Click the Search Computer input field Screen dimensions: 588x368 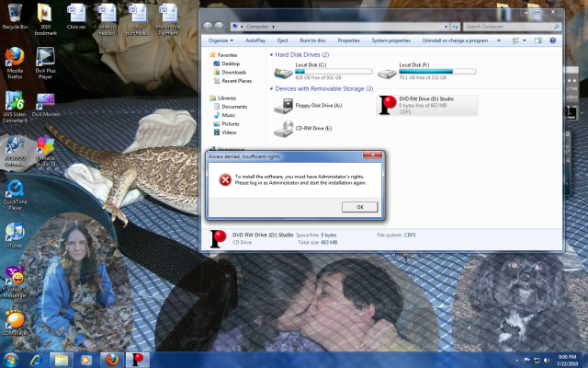512,27
